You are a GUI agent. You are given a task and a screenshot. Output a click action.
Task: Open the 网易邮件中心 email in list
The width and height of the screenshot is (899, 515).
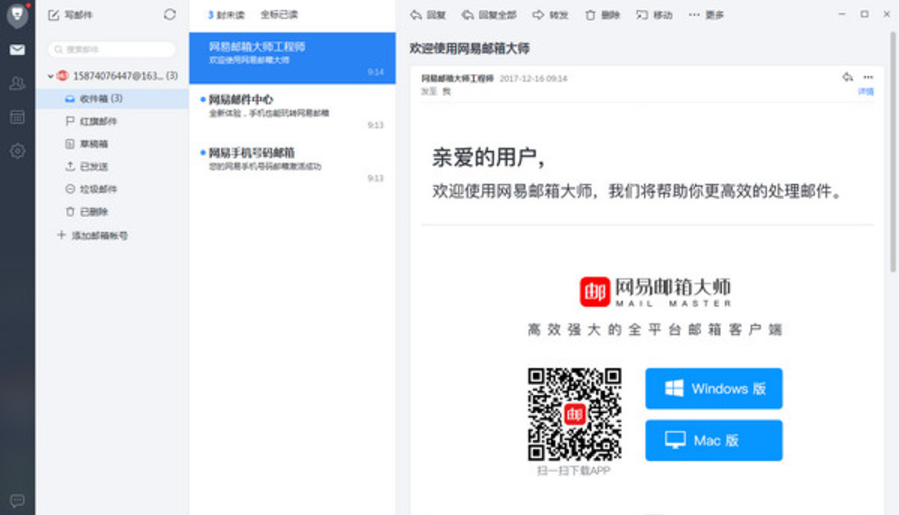pos(292,111)
